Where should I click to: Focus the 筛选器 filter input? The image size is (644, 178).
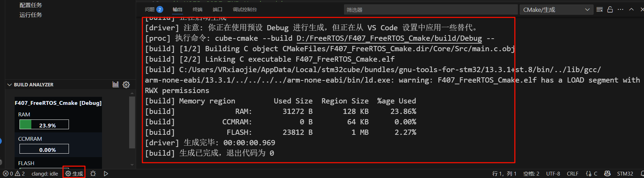click(x=430, y=10)
